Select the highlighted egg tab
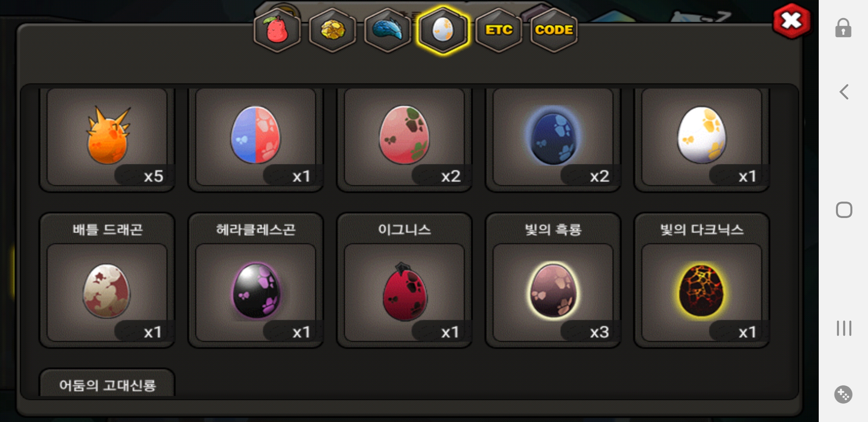The height and width of the screenshot is (422, 868). (x=443, y=30)
